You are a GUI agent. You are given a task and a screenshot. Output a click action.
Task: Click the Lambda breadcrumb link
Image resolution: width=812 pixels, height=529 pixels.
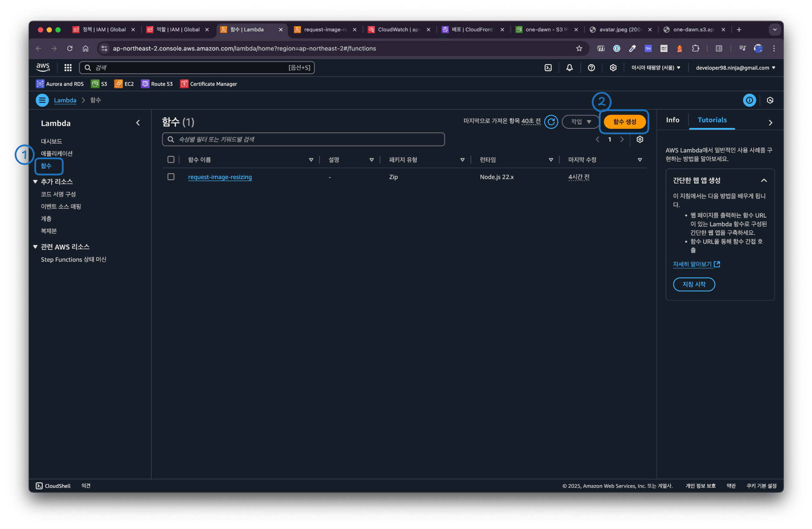[x=65, y=100]
